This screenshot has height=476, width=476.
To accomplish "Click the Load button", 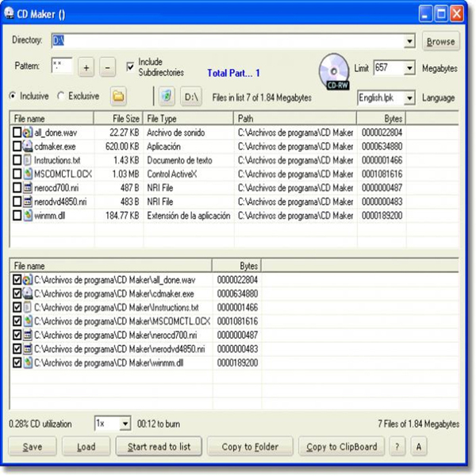I will pos(86,447).
